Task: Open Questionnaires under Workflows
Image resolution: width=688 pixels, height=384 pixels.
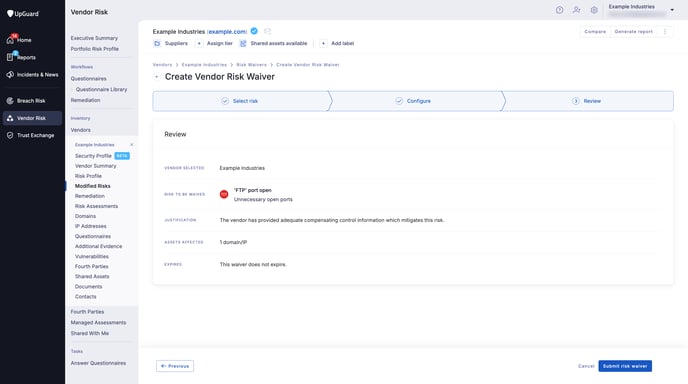Action: coord(89,79)
